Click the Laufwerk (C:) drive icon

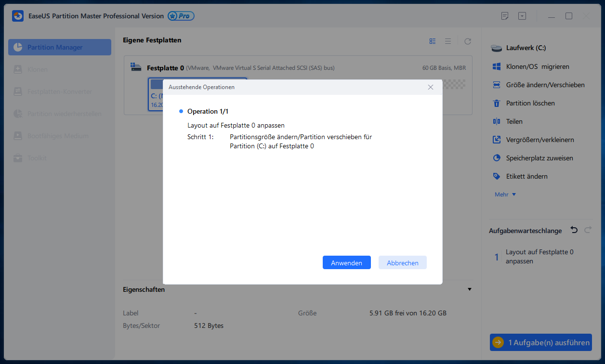click(497, 48)
